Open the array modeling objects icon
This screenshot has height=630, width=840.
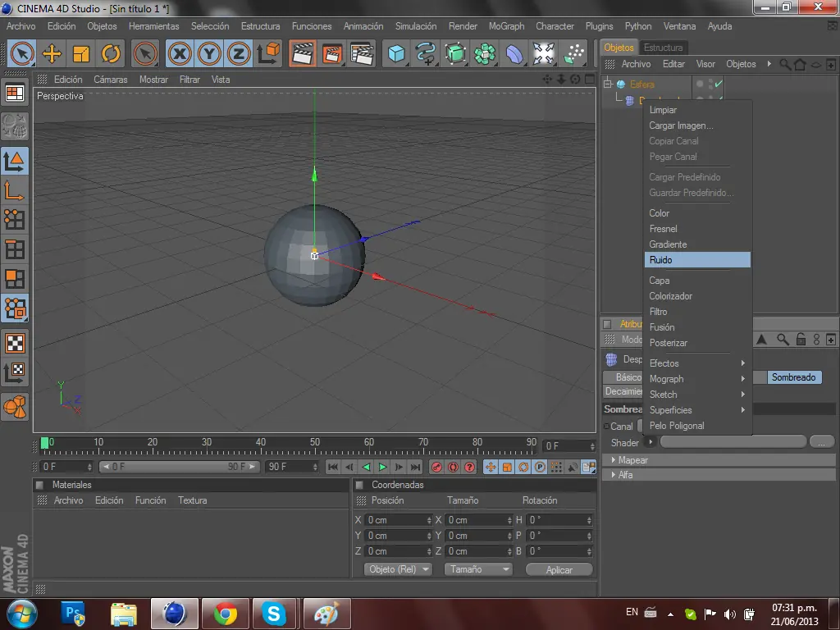point(485,53)
